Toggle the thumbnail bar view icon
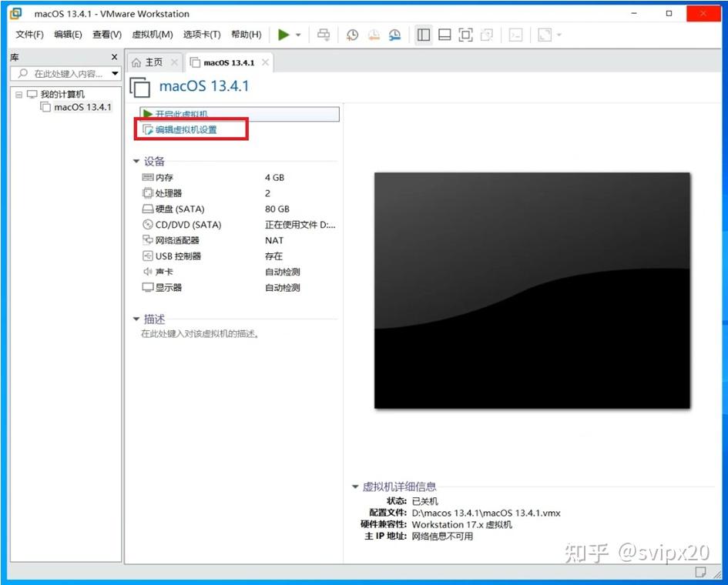 445,35
